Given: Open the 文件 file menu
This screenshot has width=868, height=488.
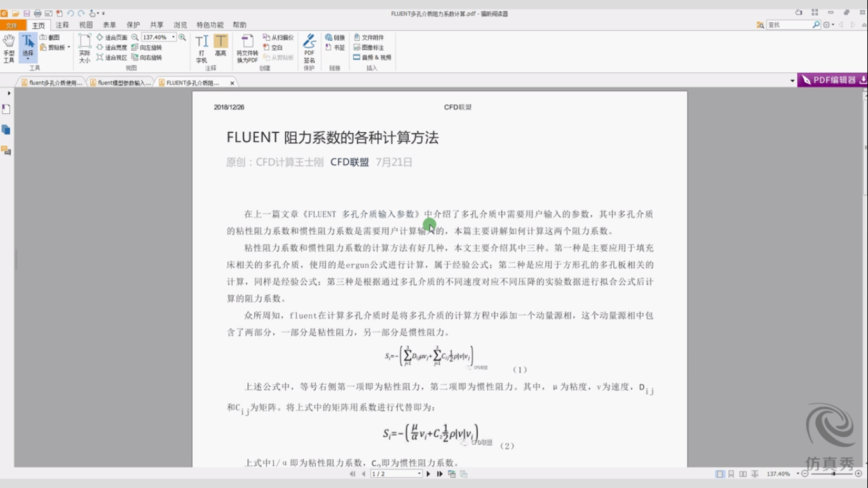Looking at the screenshot, I should [x=12, y=25].
